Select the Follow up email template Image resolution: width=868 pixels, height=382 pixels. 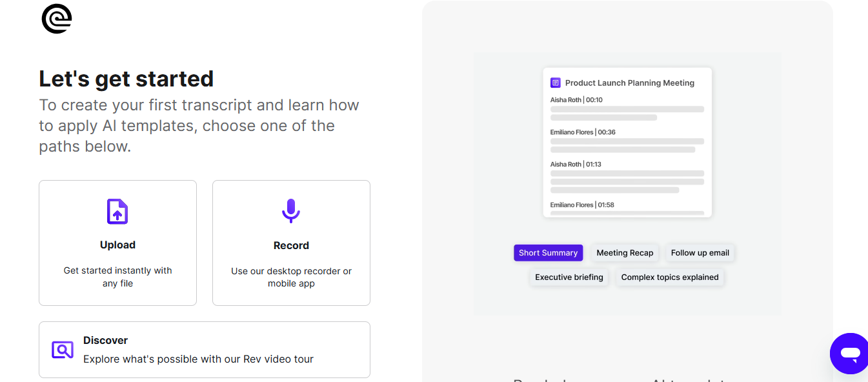[x=700, y=253]
